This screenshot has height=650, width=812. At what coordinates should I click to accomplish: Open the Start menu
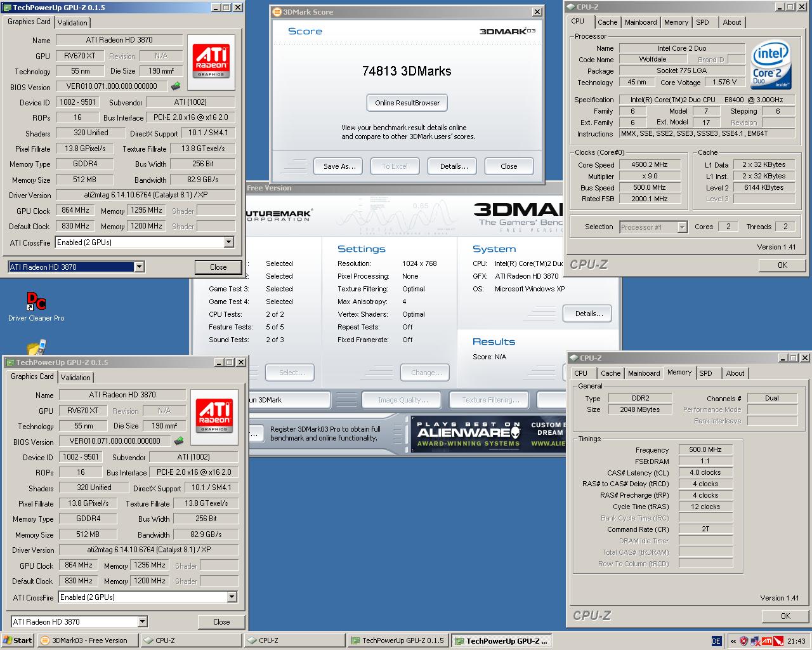click(17, 640)
